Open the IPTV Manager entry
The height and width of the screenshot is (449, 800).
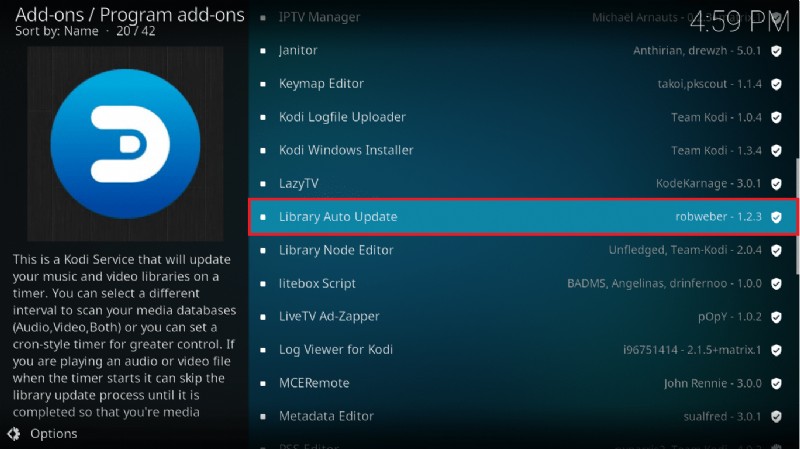click(522, 17)
